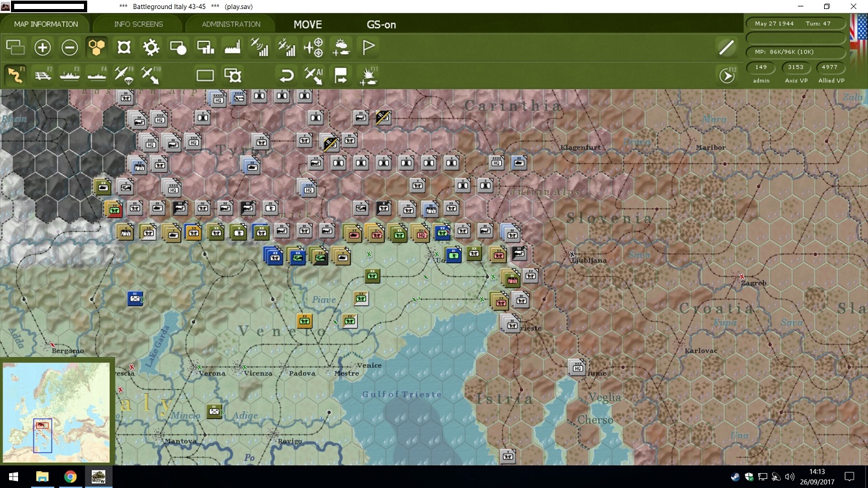Zoom in with the plus icon

tap(43, 47)
